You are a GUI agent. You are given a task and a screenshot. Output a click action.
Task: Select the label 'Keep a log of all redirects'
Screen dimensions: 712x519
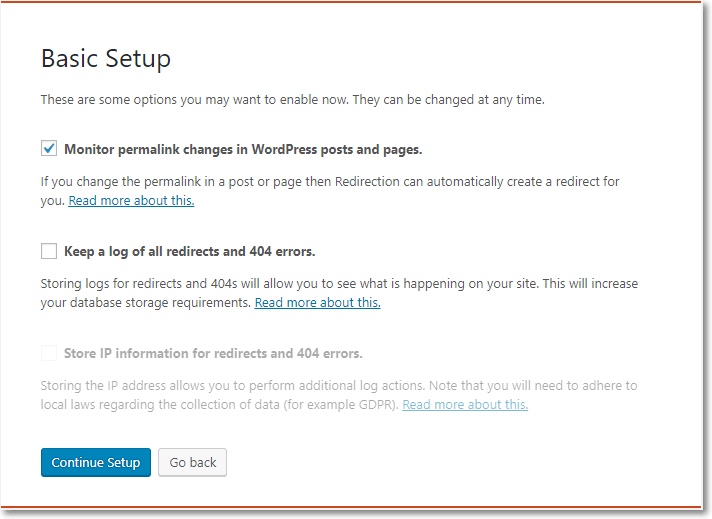point(190,252)
